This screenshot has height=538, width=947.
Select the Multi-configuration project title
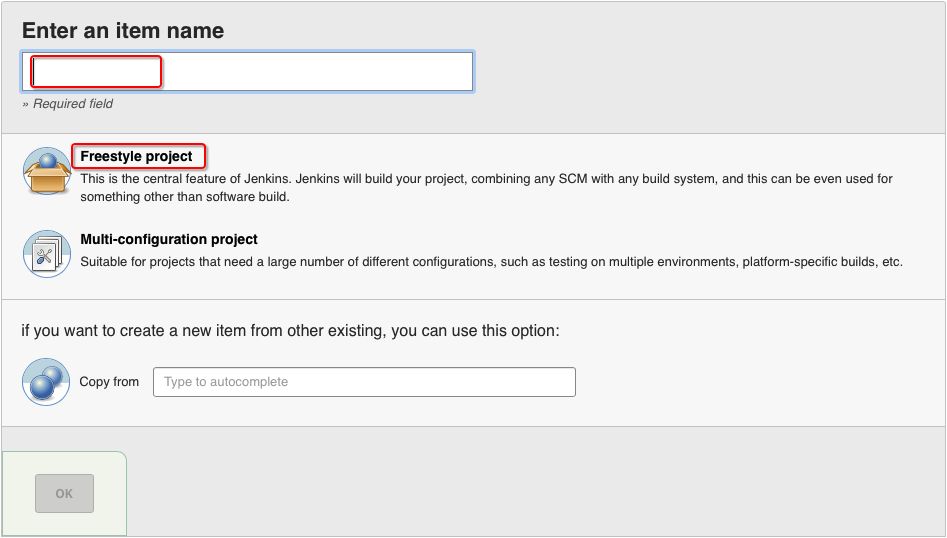coord(169,240)
